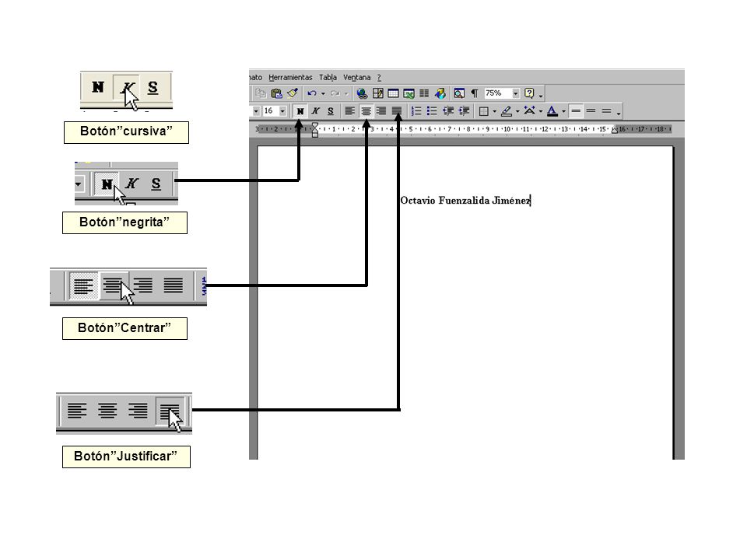Open the zoom percentage dropdown arrow
The height and width of the screenshot is (560, 747).
coord(515,93)
